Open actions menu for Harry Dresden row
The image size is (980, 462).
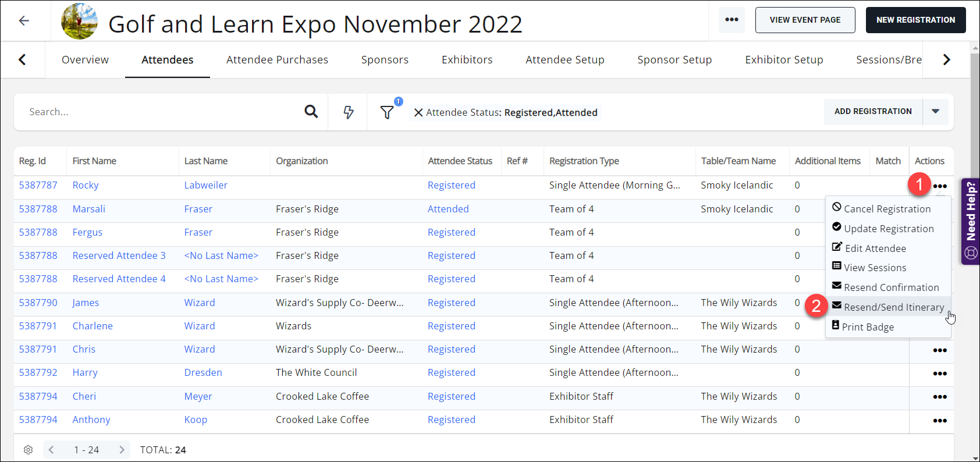click(939, 374)
